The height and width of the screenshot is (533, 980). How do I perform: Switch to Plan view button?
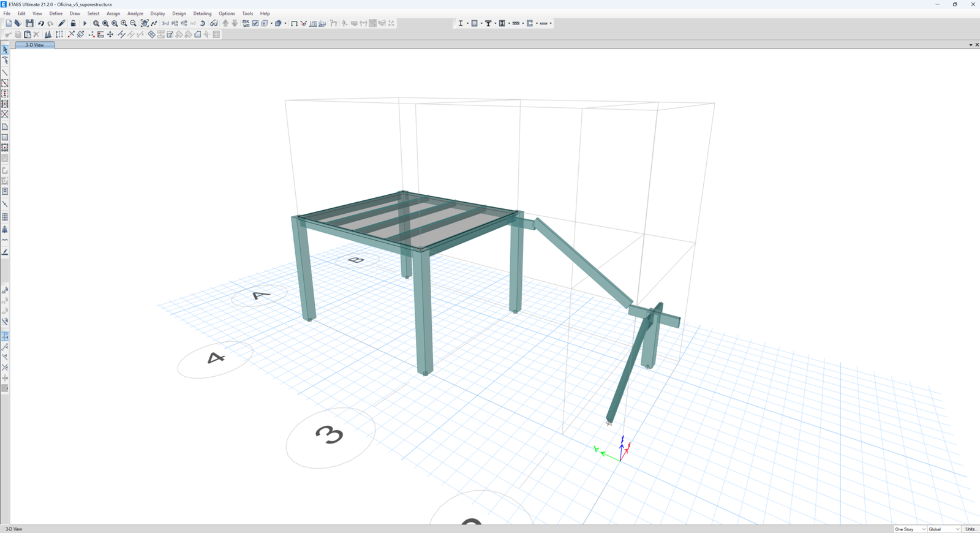[x=175, y=23]
